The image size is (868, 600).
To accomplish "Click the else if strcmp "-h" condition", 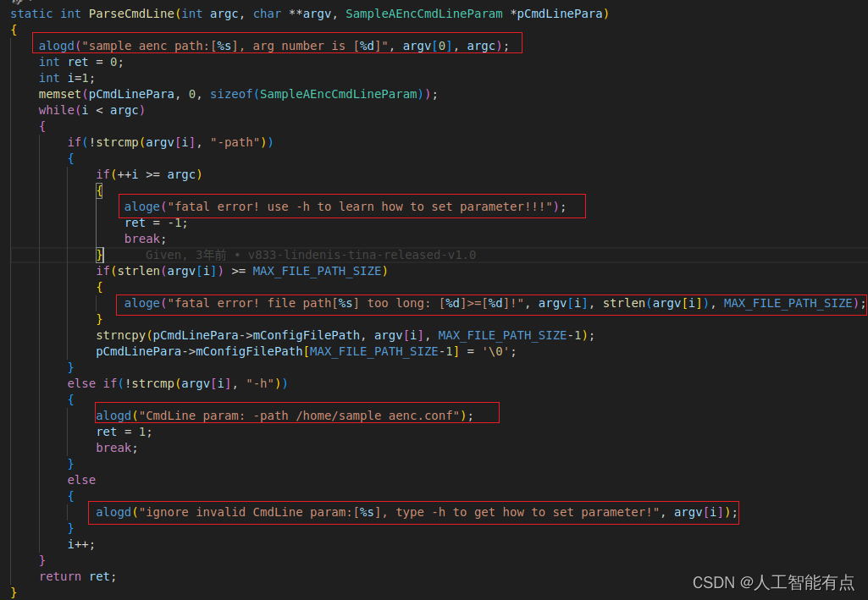I will (177, 383).
